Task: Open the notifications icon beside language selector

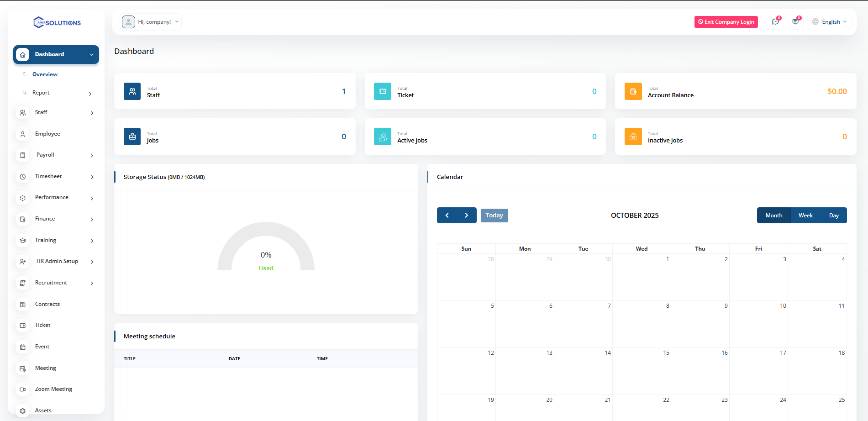Action: pos(795,22)
